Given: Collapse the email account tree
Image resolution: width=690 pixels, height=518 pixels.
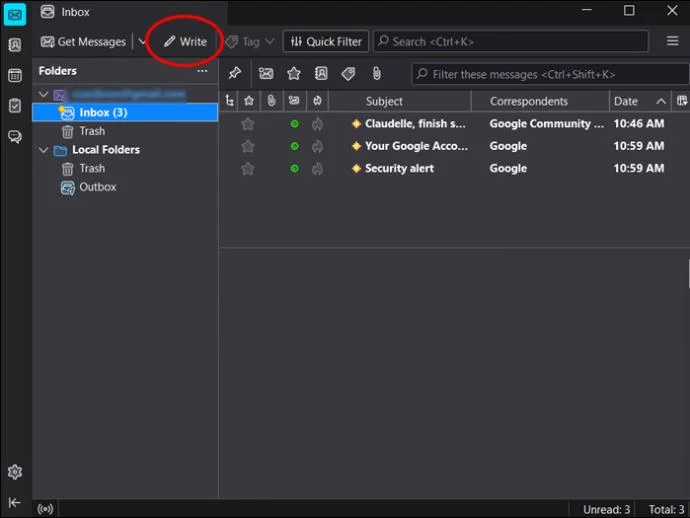Looking at the screenshot, I should (x=43, y=94).
